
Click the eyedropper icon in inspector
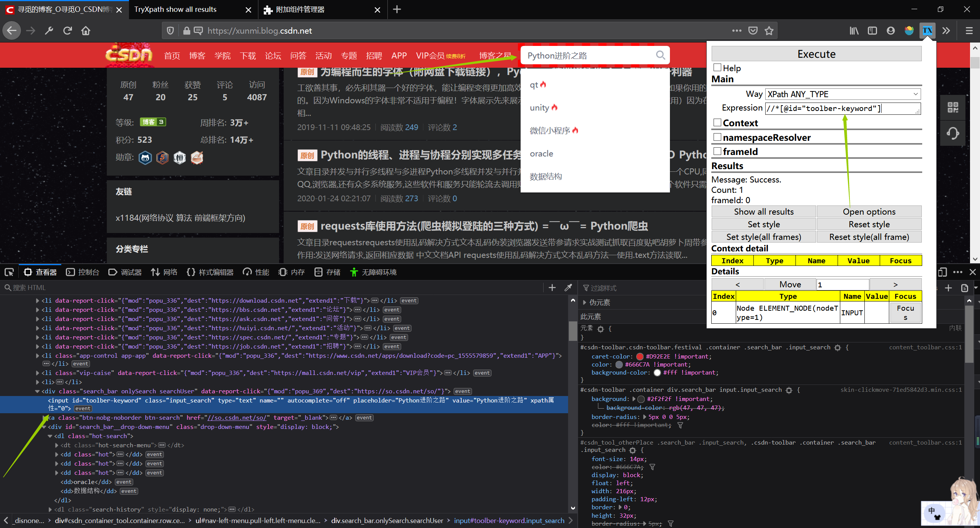568,288
